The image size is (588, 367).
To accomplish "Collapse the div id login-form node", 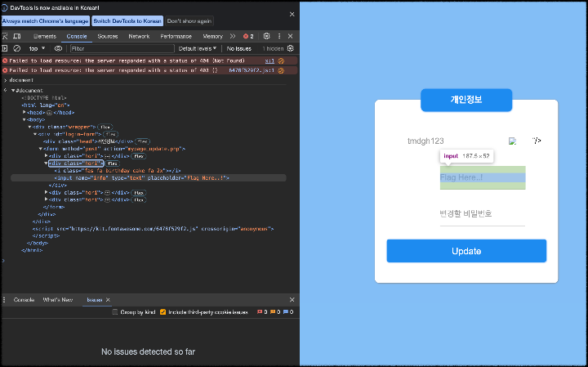I will point(35,134).
